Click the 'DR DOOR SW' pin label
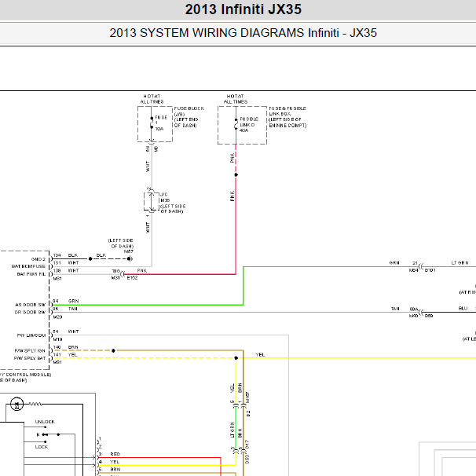The image size is (476, 476). (x=30, y=312)
